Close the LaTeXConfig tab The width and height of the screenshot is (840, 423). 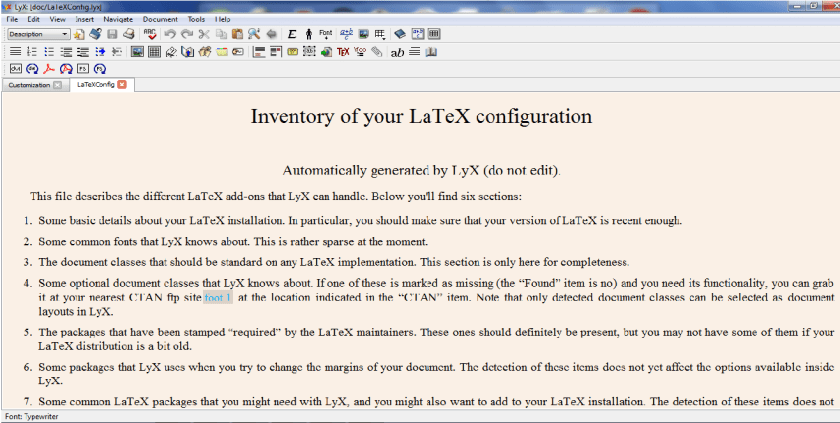point(122,84)
